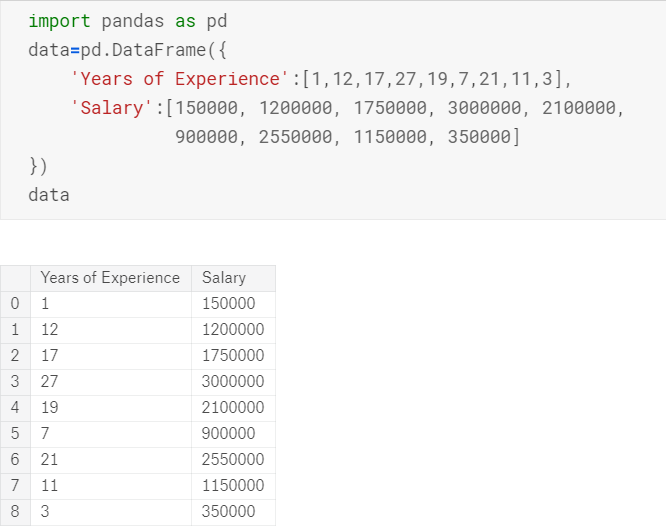Select salary cell 3000000 in the table
This screenshot has width=666, height=527.
click(233, 382)
